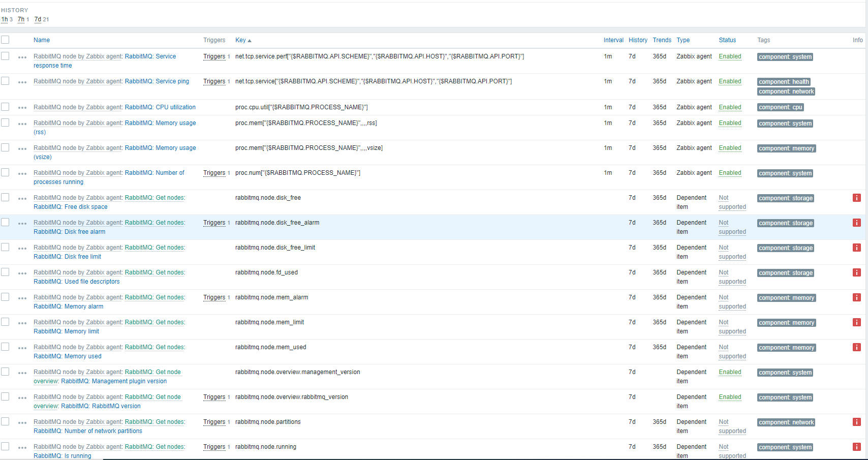Select checkbox for Used file descriptors row
868x460 pixels.
5,272
